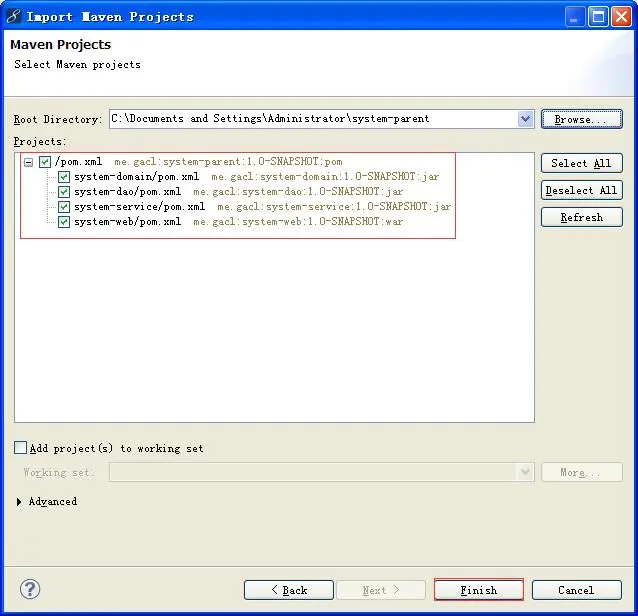
Task: Click text me.gacl:system-domain:1.0-SNAPSHOT:jar
Action: coord(326,177)
